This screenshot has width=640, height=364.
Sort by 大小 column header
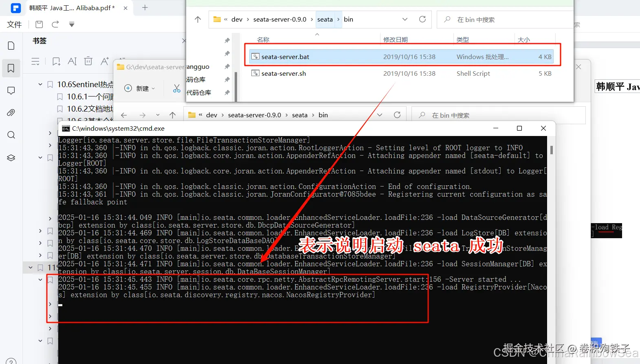(x=524, y=39)
